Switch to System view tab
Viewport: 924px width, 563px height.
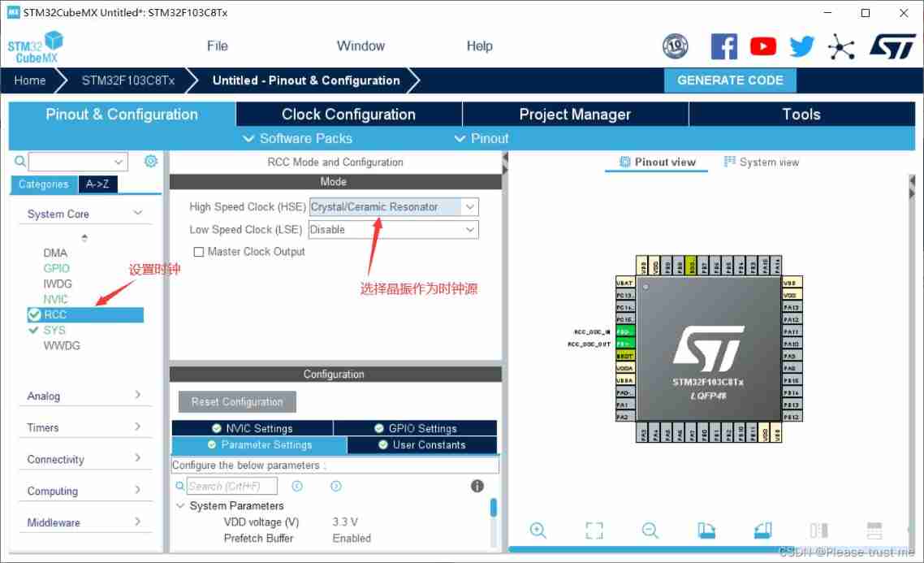point(762,162)
